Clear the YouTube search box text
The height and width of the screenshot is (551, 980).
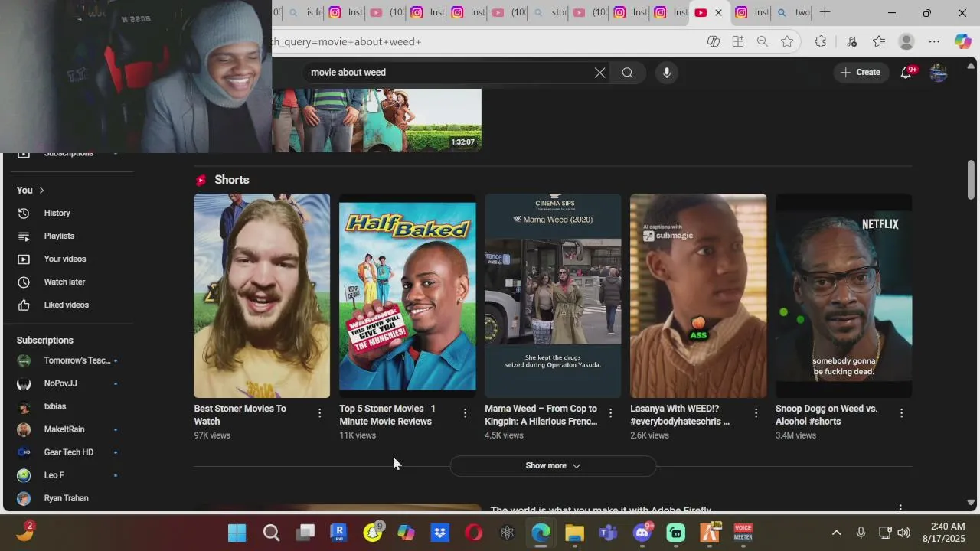[x=599, y=73]
